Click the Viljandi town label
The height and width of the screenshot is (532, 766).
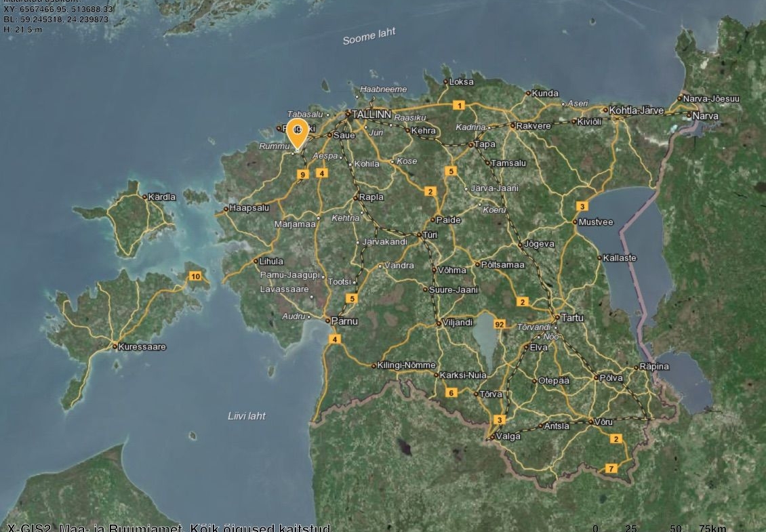pyautogui.click(x=457, y=323)
